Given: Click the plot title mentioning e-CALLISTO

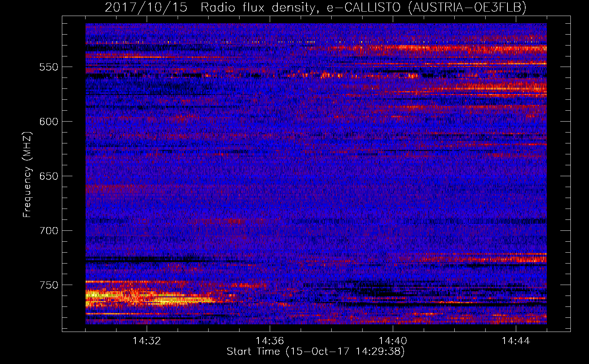Looking at the screenshot, I should pos(316,7).
